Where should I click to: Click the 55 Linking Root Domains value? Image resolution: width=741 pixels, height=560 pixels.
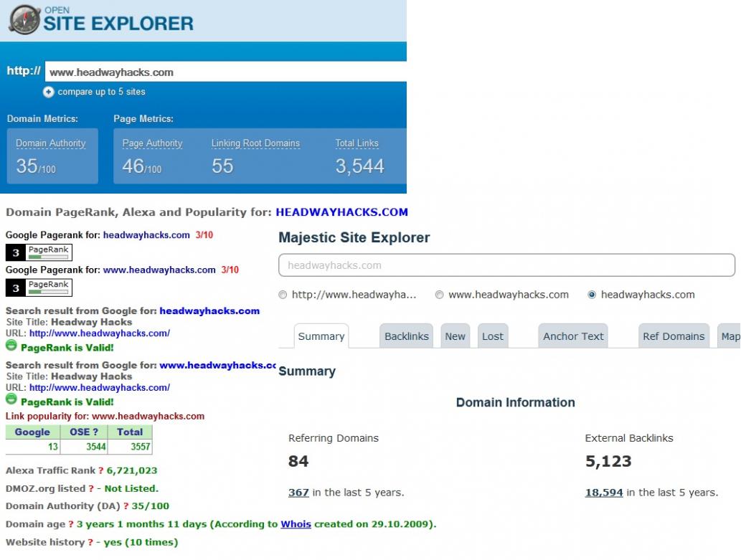pyautogui.click(x=222, y=166)
